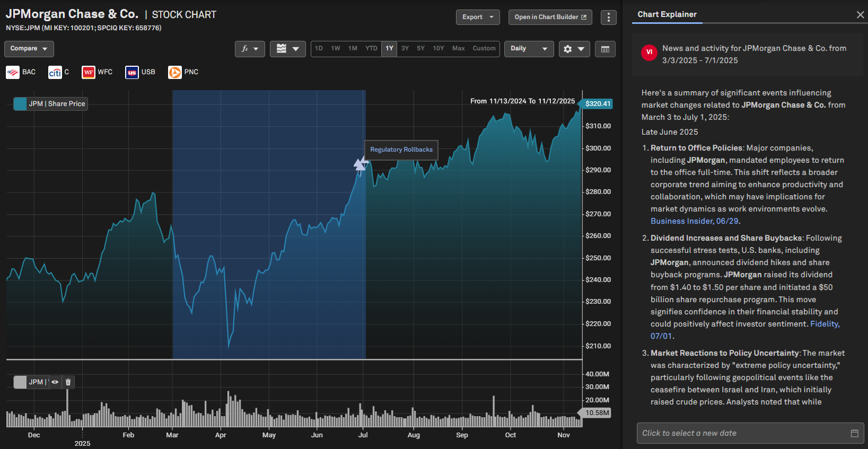Screen dimensions: 868x449
Task: Switch to the Chart Explainer tab
Action: pos(667,15)
